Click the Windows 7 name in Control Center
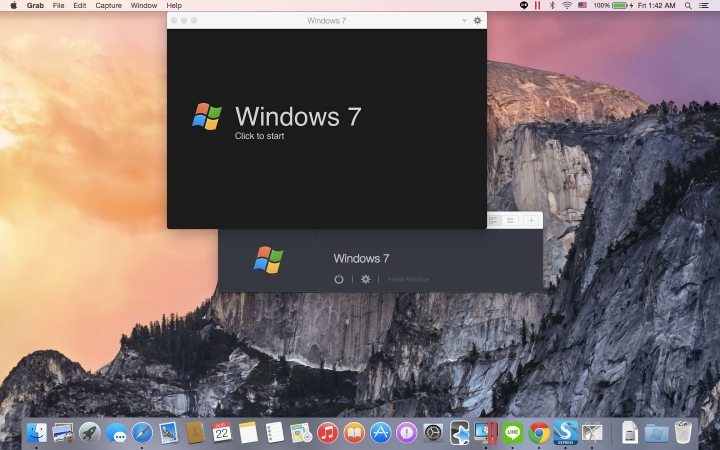Image resolution: width=720 pixels, height=450 pixels. click(361, 259)
